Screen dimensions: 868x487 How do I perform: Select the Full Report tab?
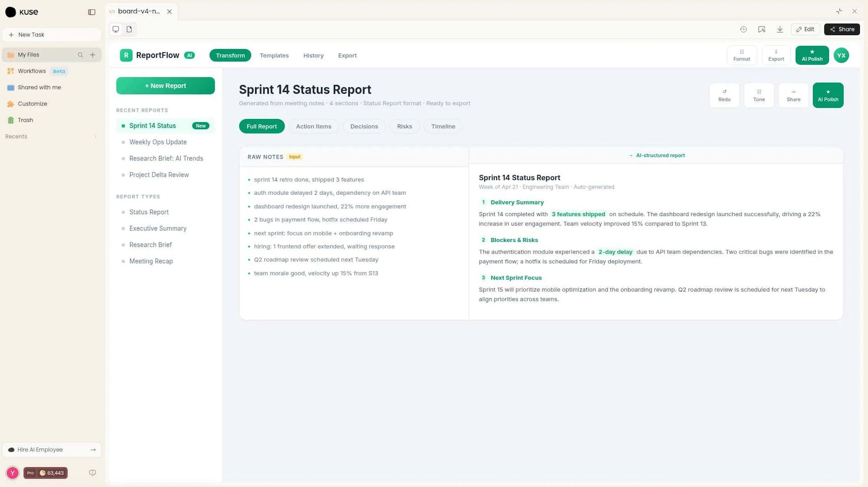click(x=262, y=126)
